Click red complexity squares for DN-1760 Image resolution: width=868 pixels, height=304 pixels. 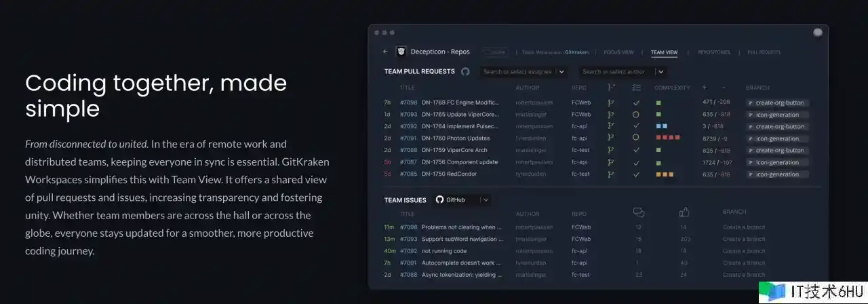tap(667, 138)
